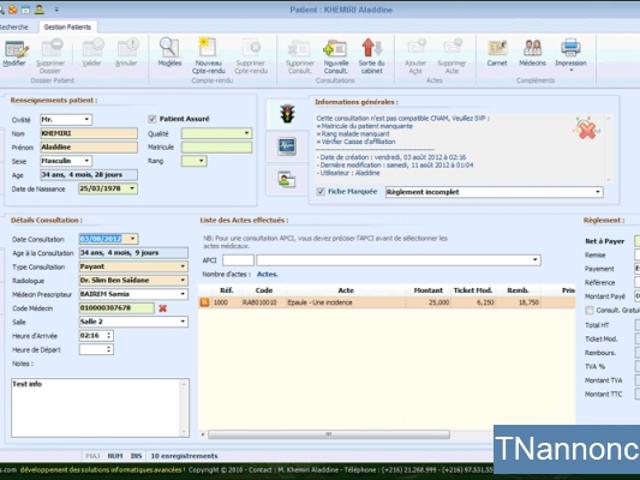Switch to the Gestion Patients tab
This screenshot has width=640, height=480.
pyautogui.click(x=67, y=27)
